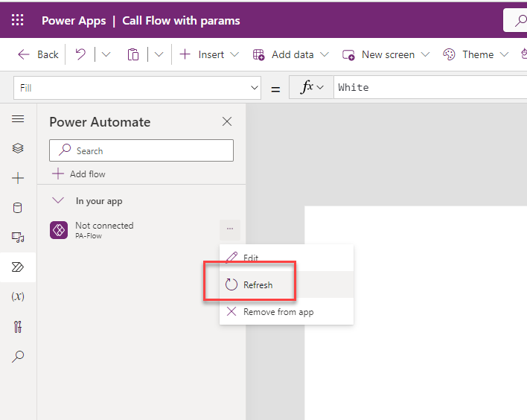Image resolution: width=527 pixels, height=420 pixels.
Task: Open the app launcher waffle icon
Action: tap(18, 20)
